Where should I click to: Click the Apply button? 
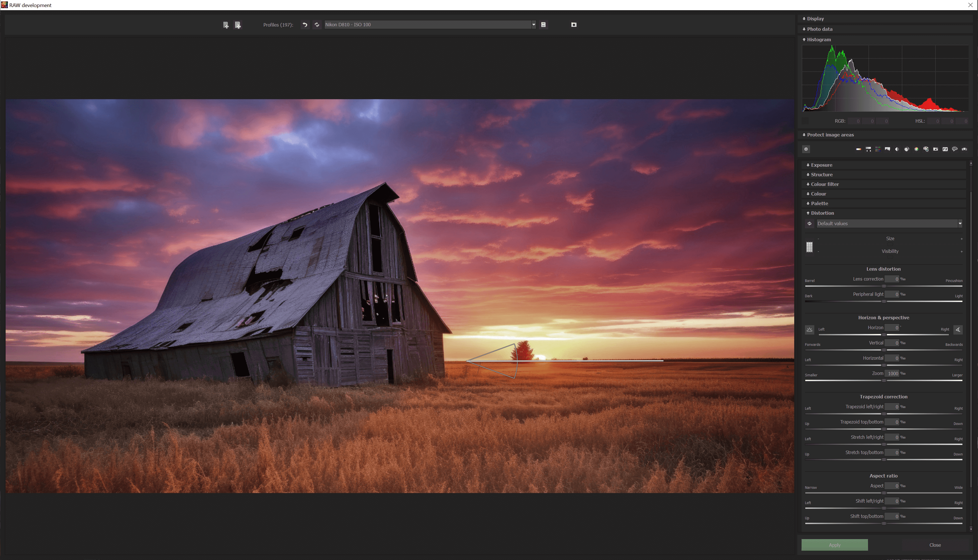(x=834, y=545)
